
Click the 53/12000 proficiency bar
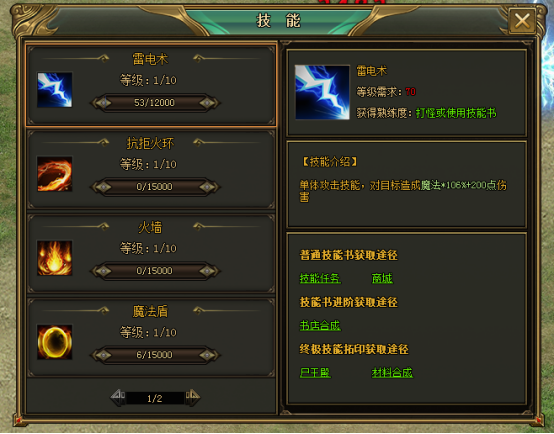tap(155, 103)
